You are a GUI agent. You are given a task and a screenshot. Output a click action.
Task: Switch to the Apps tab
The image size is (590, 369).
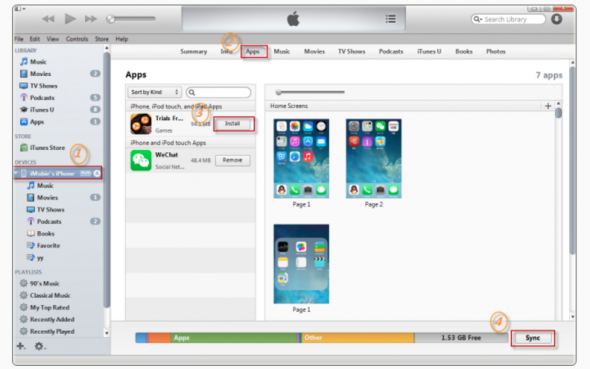253,52
